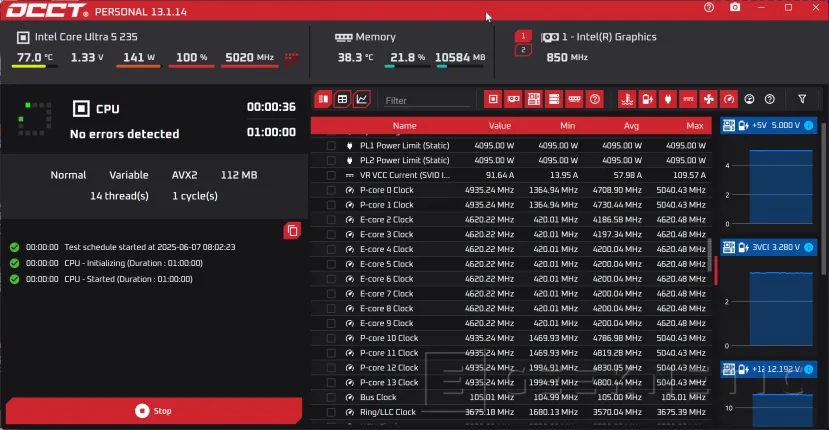829x430 pixels.
Task: Open info for the +12 graph
Action: tap(808, 369)
